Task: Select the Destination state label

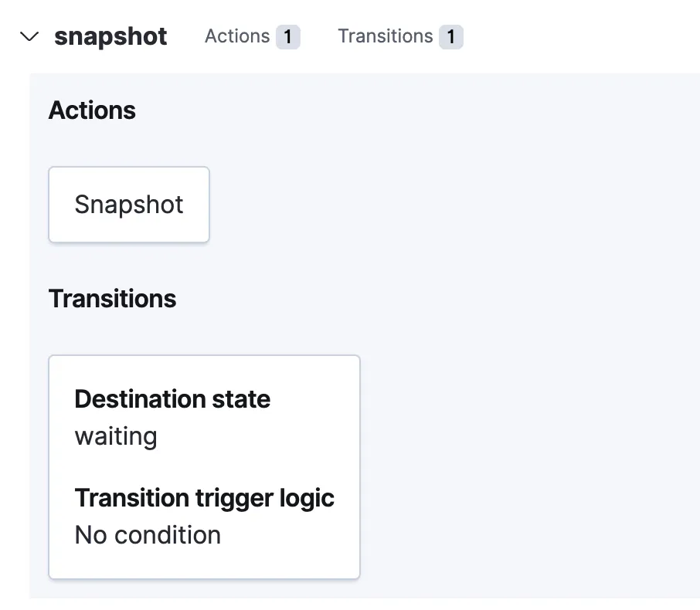Action: coord(172,399)
